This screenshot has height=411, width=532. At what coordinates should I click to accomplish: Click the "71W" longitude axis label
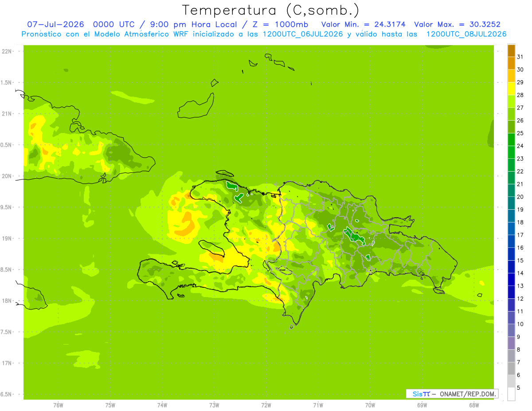click(318, 405)
